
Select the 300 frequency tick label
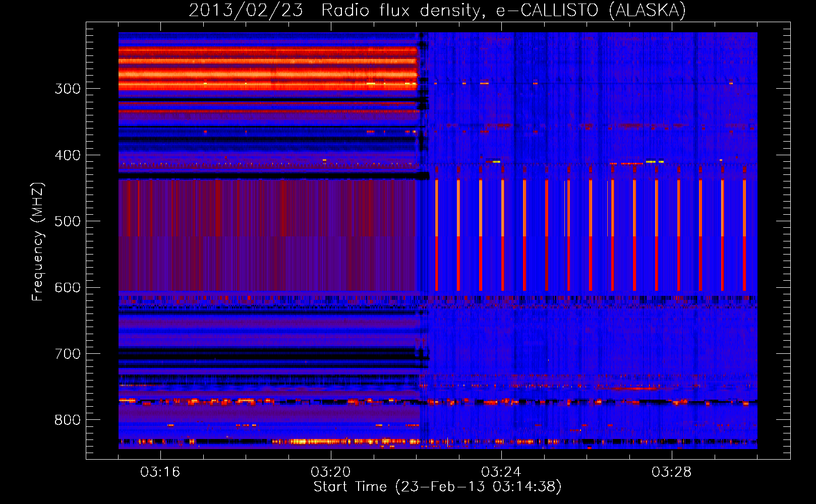pyautogui.click(x=68, y=89)
